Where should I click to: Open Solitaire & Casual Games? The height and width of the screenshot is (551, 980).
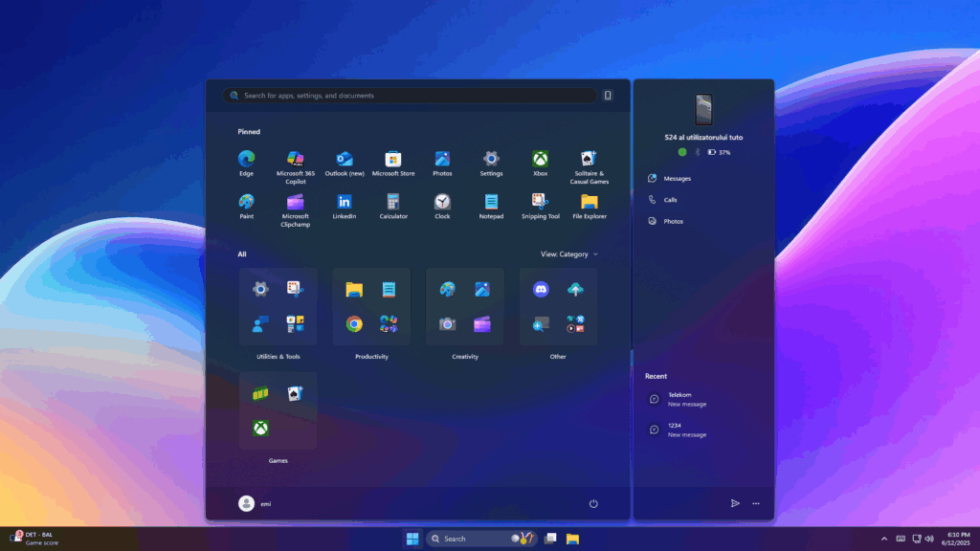point(589,167)
